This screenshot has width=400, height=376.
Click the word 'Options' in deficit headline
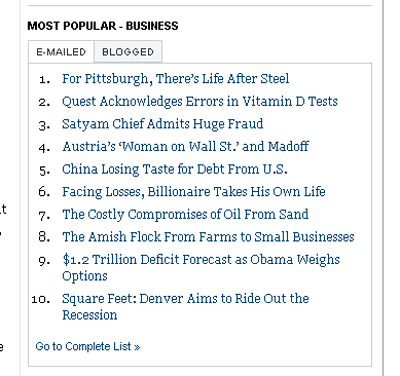[x=85, y=276]
